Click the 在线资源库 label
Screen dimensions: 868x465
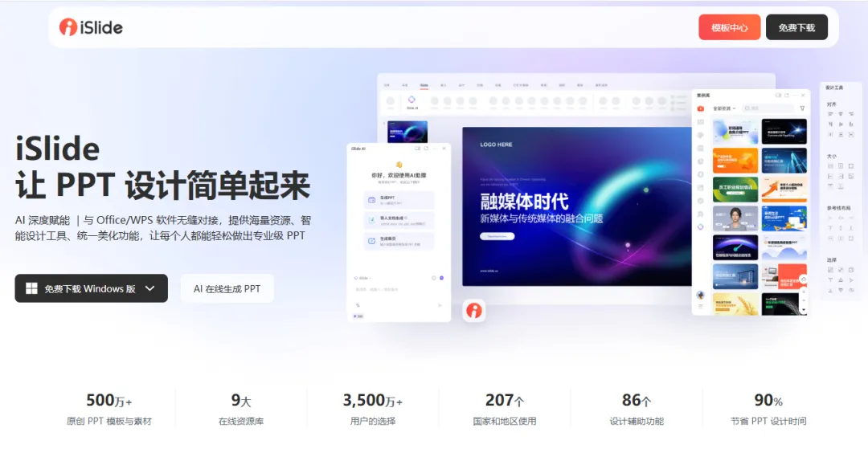[x=241, y=422]
